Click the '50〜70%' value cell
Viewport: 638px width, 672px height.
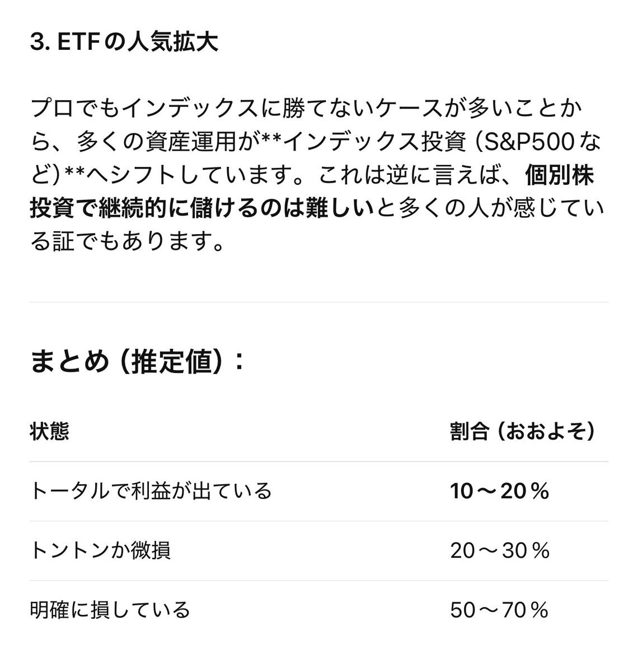tap(499, 610)
